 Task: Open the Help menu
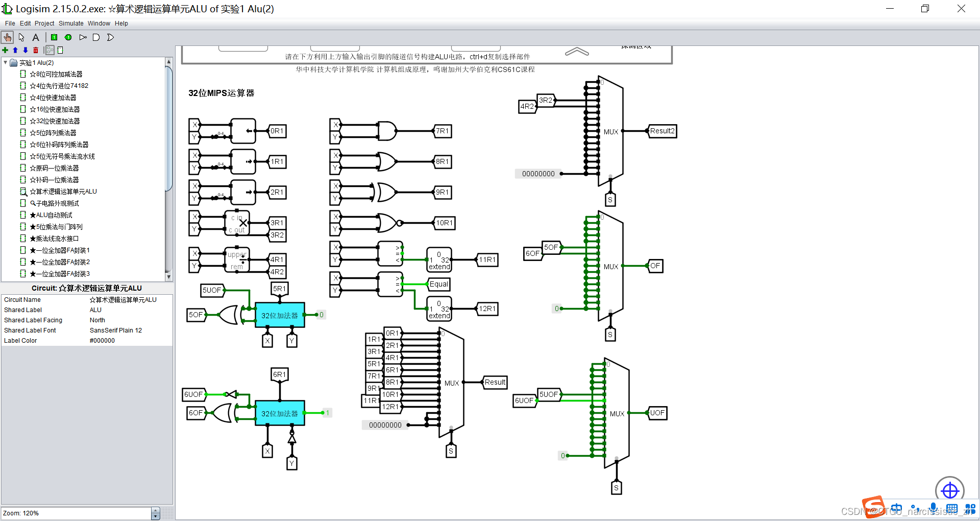pos(121,23)
